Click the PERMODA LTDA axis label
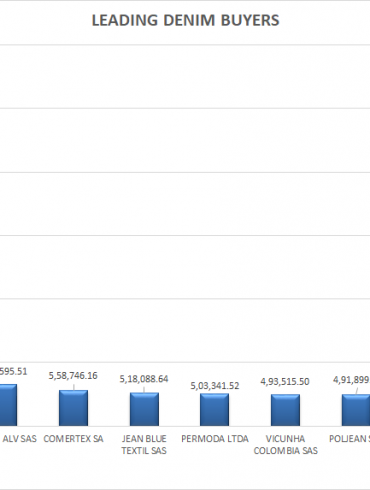This screenshot has width=370, height=490. (215, 439)
